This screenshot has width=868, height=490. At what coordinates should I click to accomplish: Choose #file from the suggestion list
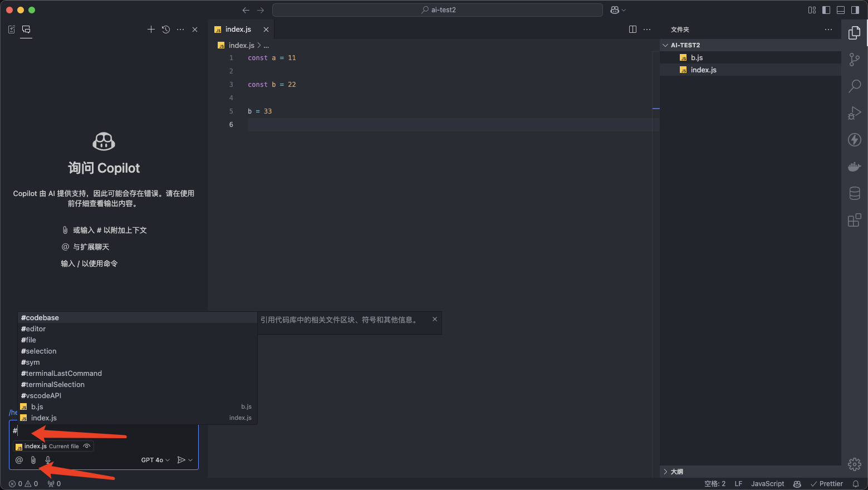coord(138,340)
